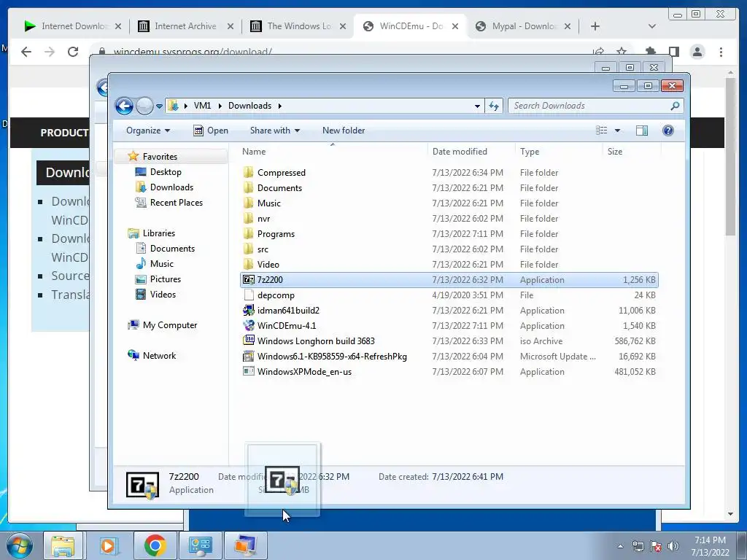Click the New folder button
The width and height of the screenshot is (747, 560).
344,131
